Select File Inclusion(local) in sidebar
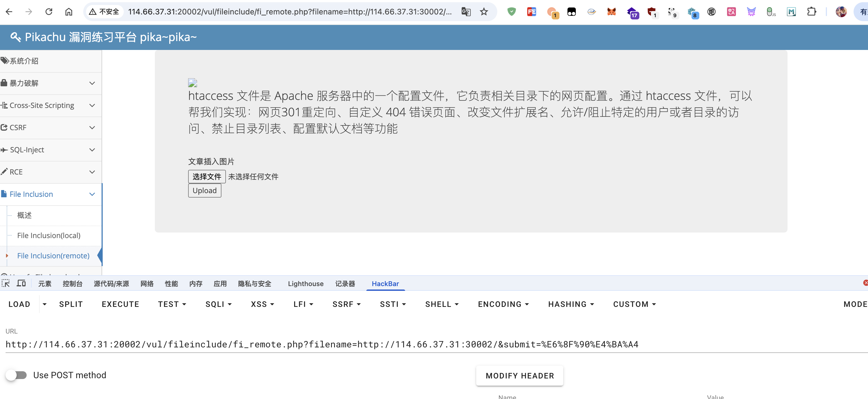 coord(49,236)
